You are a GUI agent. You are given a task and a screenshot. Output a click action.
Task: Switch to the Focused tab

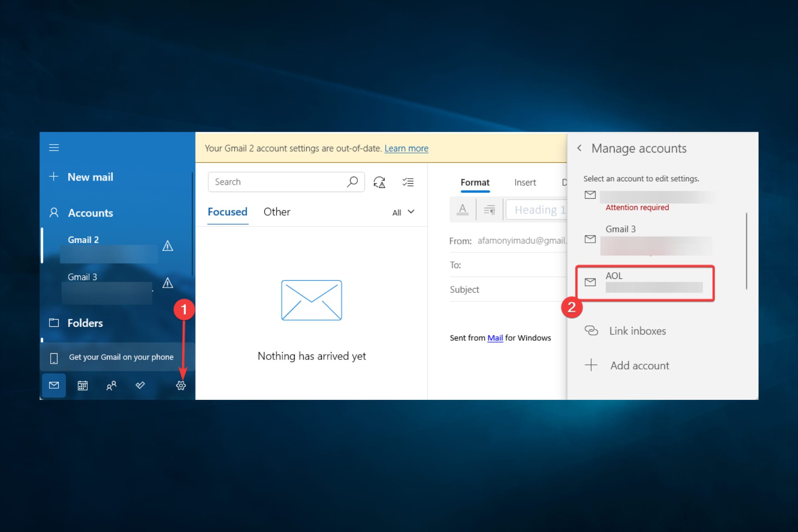227,212
